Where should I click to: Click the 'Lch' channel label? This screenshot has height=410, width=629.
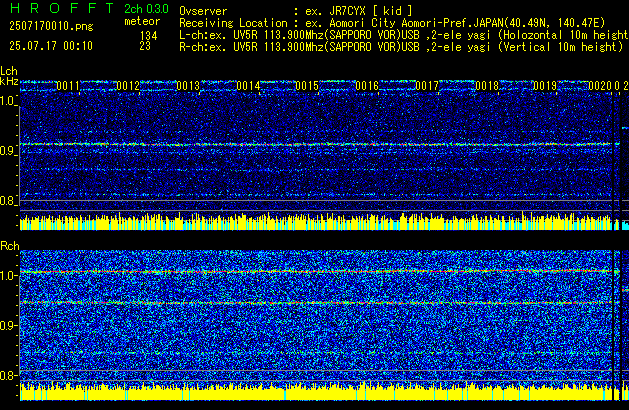(x=9, y=71)
